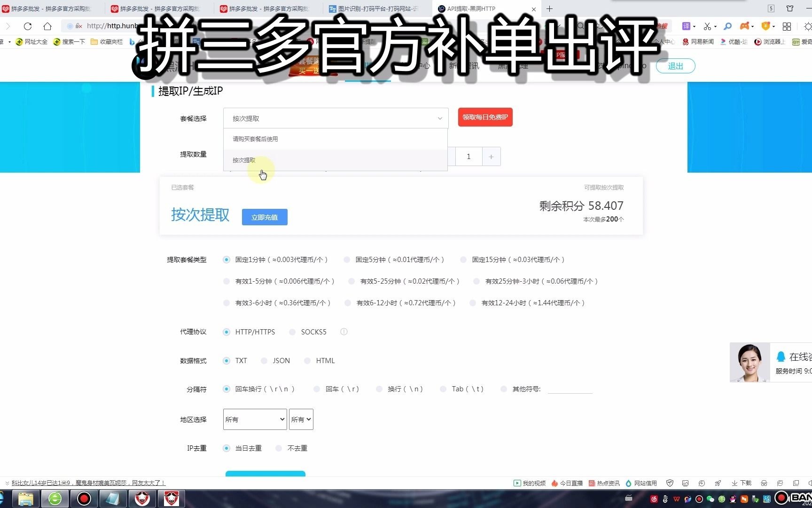
Task: Open file explorer from the taskbar
Action: click(26, 499)
